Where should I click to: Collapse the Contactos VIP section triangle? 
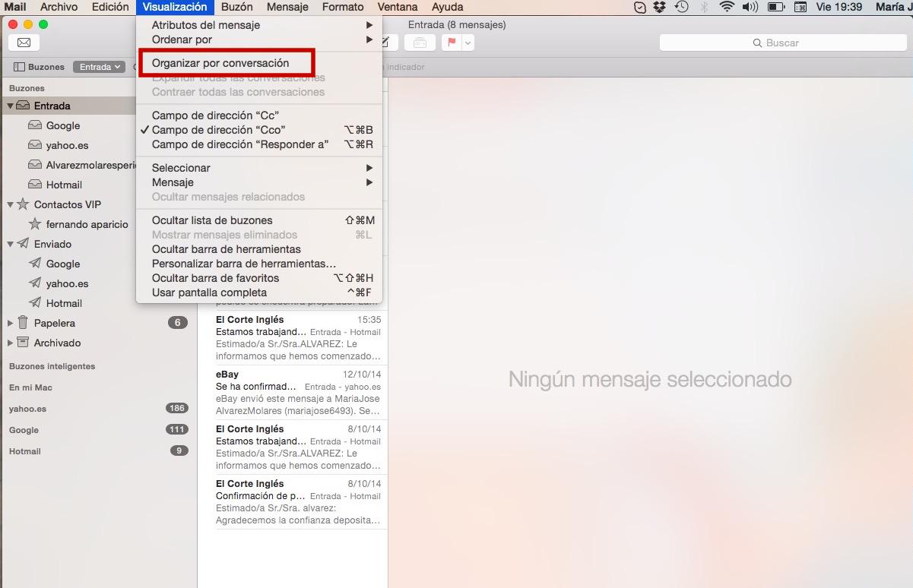click(x=11, y=204)
